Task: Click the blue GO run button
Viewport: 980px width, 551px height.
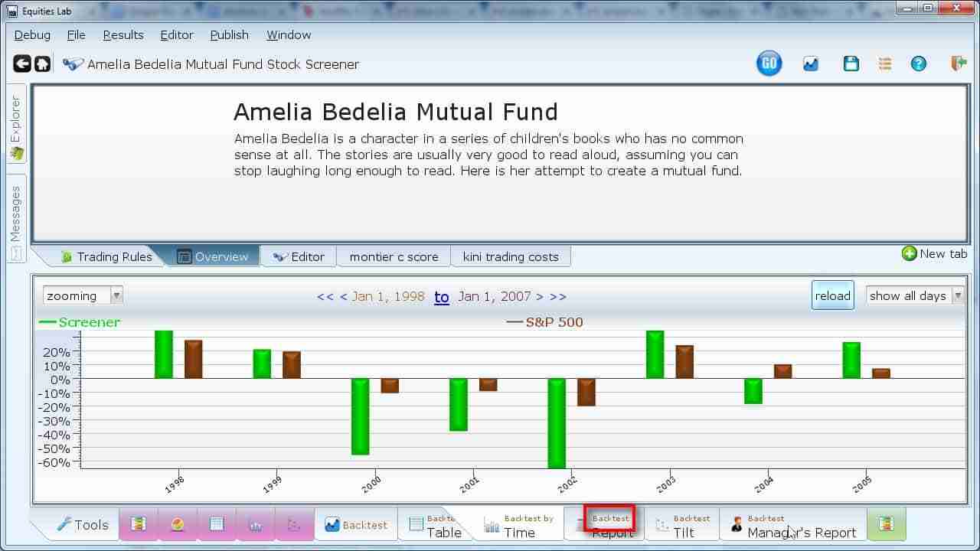Action: point(769,64)
